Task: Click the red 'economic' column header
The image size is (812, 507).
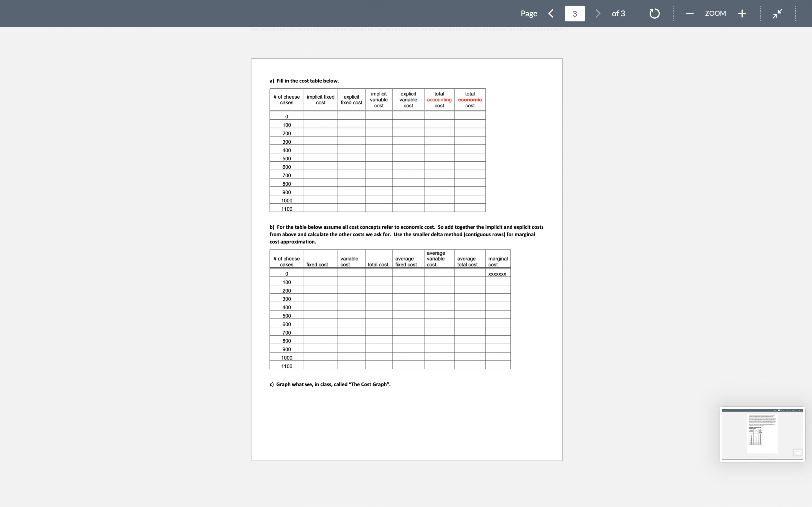Action: pyautogui.click(x=470, y=100)
